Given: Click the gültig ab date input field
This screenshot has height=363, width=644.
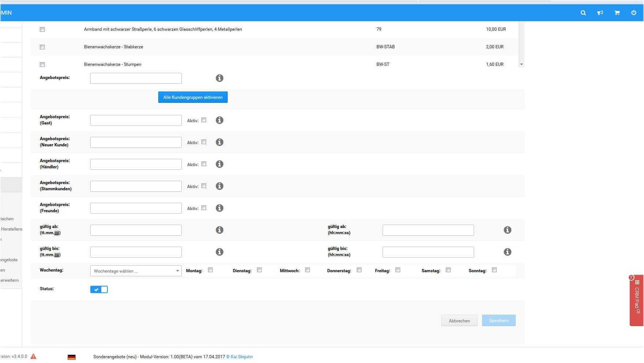Looking at the screenshot, I should pyautogui.click(x=136, y=230).
